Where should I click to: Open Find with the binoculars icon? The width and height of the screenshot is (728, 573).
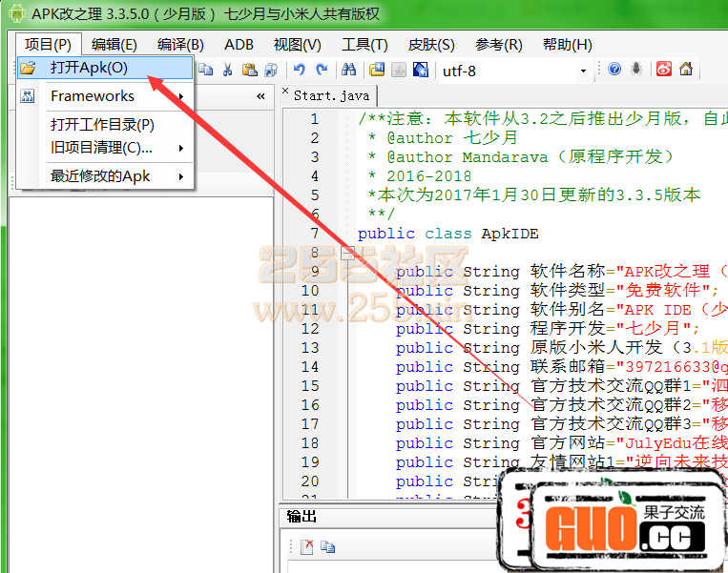tap(349, 70)
